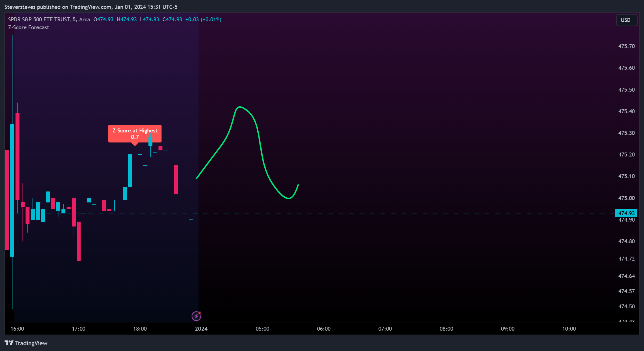Click the 475.70 price axis label
This screenshot has height=351, width=644.
coord(627,46)
